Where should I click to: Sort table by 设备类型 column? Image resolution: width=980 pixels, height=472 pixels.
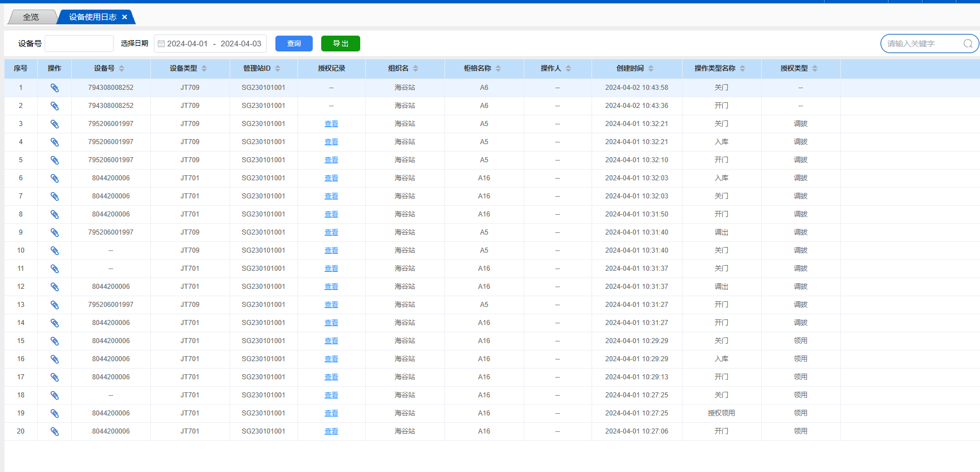point(204,68)
